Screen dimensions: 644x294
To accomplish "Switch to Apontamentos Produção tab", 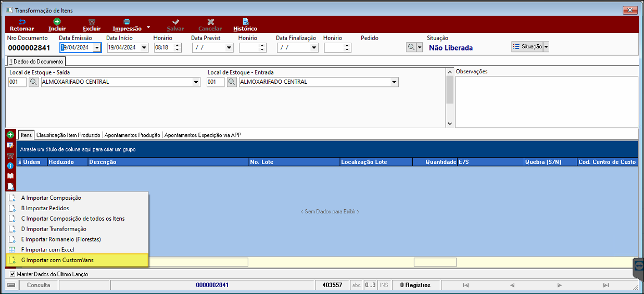I will (x=132, y=135).
